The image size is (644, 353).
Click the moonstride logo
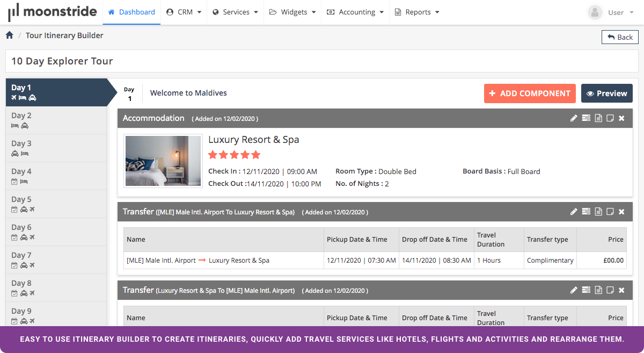(x=52, y=12)
